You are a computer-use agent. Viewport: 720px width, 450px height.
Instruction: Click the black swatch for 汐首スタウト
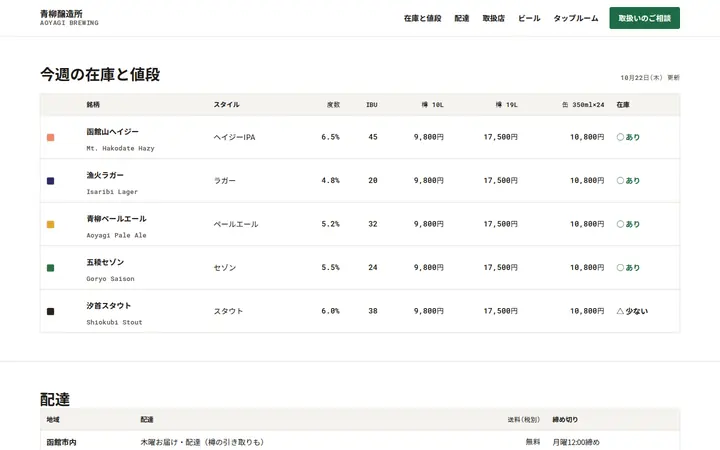coord(51,311)
